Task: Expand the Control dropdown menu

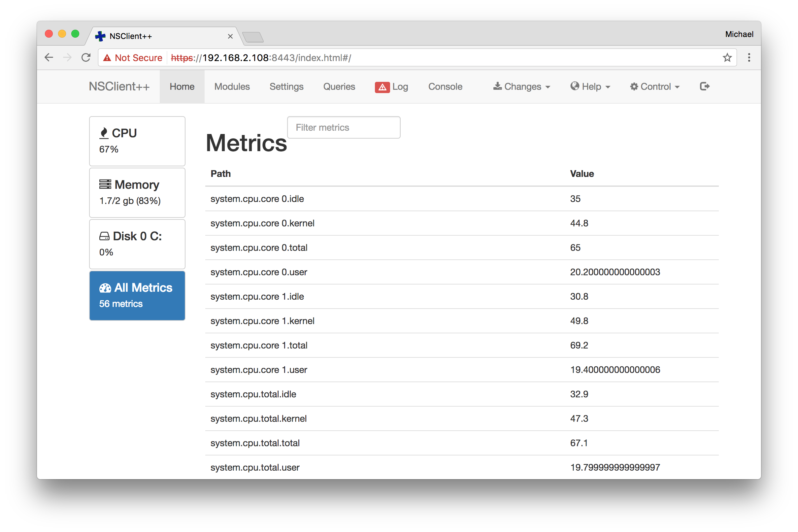Action: (653, 87)
